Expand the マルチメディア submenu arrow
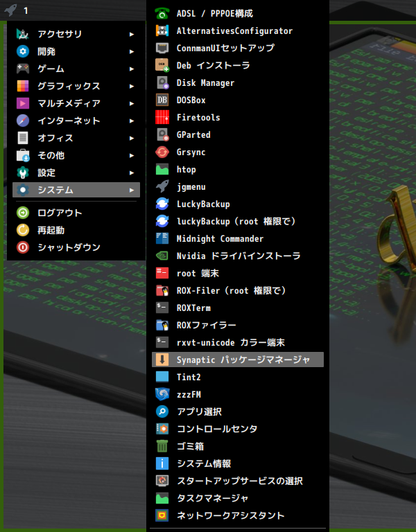The image size is (416, 532). [132, 103]
